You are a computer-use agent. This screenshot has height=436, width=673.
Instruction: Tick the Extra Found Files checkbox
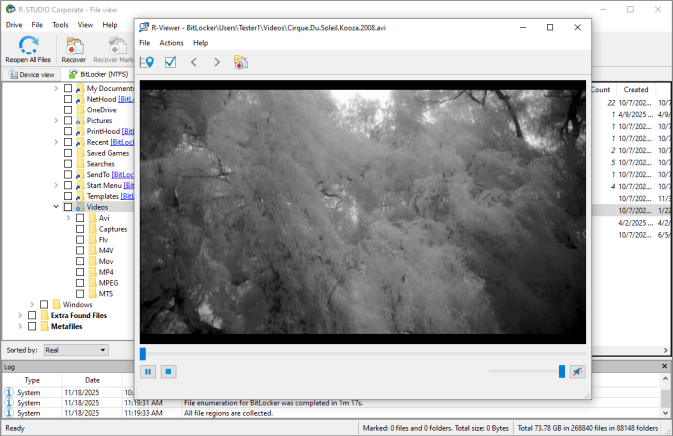pyautogui.click(x=32, y=315)
